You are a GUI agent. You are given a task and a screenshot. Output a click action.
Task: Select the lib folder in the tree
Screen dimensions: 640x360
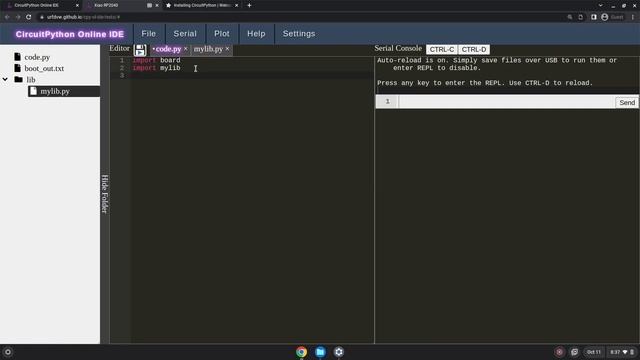coord(31,80)
